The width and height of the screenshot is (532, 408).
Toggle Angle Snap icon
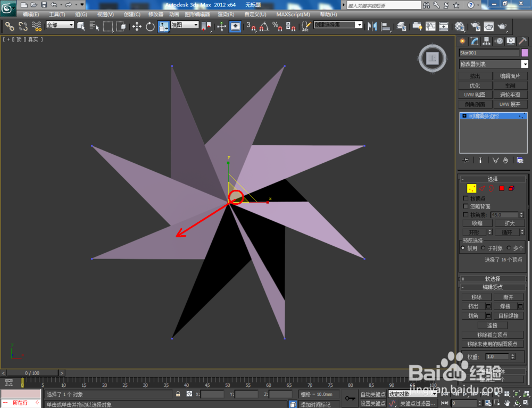pos(264,26)
